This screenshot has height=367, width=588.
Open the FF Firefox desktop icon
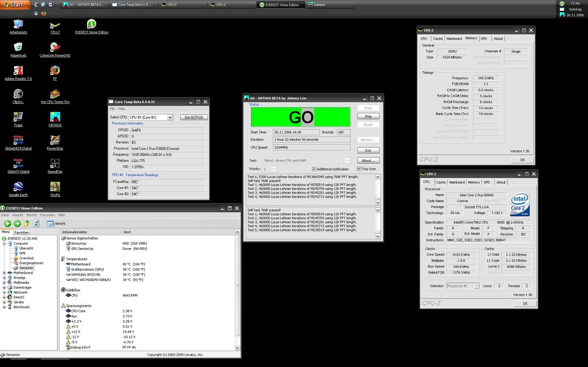tap(55, 73)
